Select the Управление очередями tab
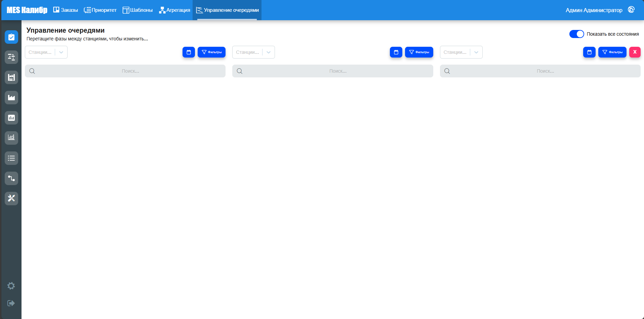Viewport: 644px width, 319px height. [227, 10]
